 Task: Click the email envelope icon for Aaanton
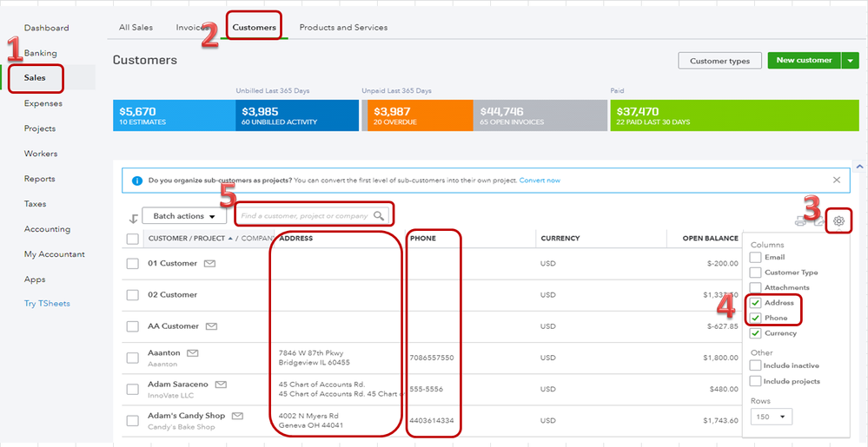point(193,352)
